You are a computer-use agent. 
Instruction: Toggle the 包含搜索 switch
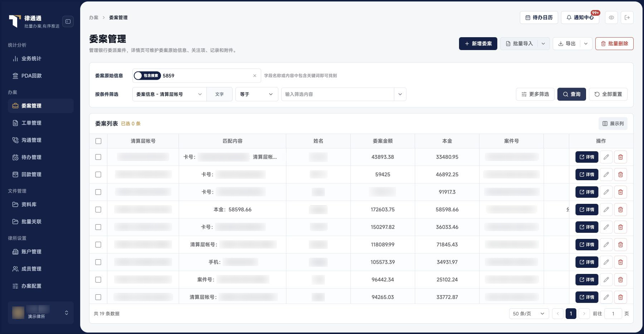pos(147,76)
